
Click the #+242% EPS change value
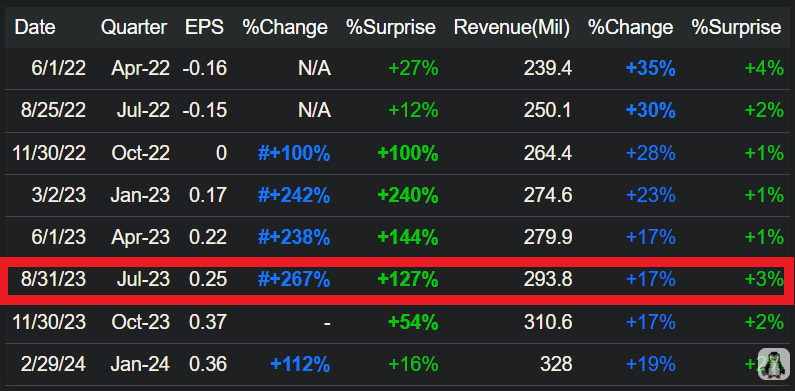click(294, 195)
